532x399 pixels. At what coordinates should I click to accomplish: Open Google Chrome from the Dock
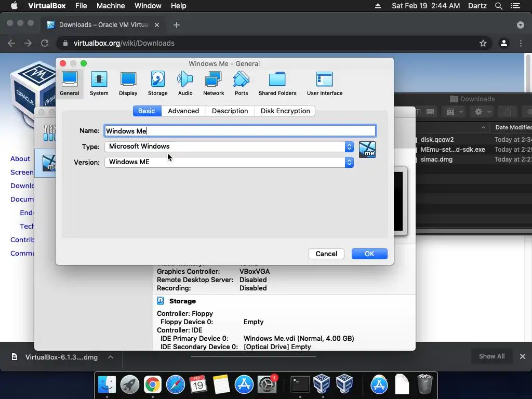coord(153,384)
